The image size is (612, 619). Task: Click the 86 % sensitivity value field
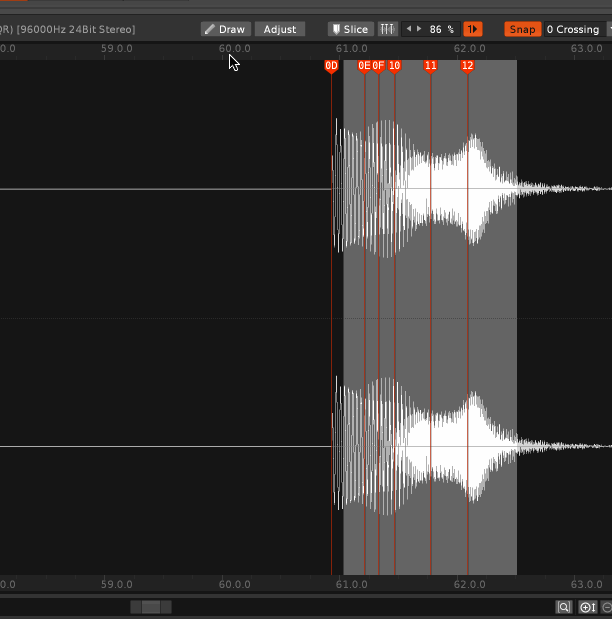click(441, 30)
